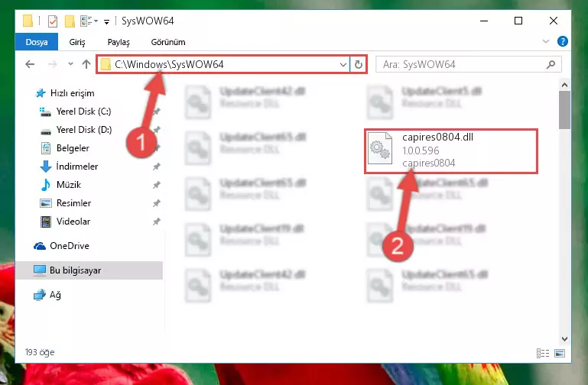Click the Ağ network icon
588x385 pixels.
point(39,295)
